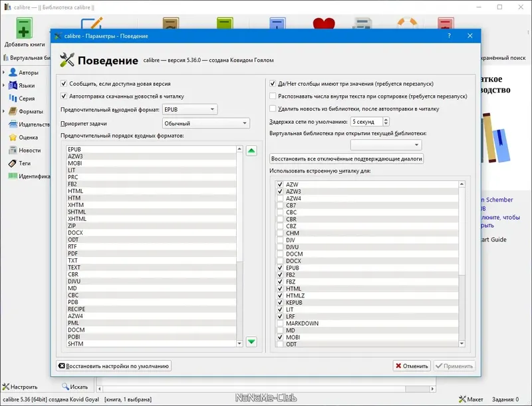Click the network timeout 5 секунд field
The height and width of the screenshot is (406, 532).
pos(367,122)
